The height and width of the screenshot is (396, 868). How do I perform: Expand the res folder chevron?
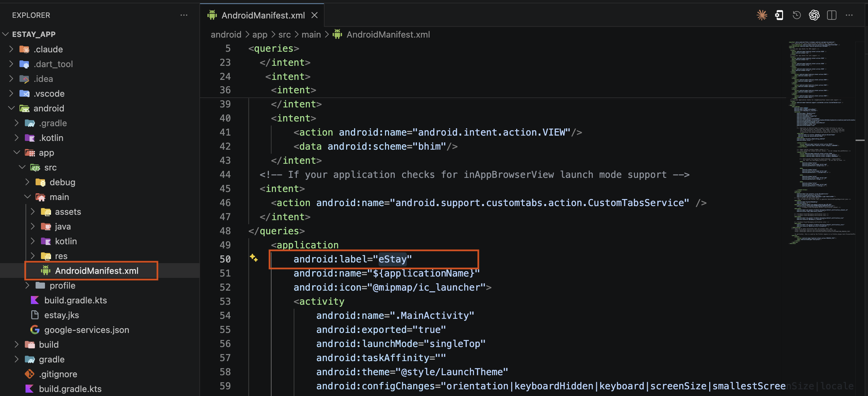coord(33,256)
